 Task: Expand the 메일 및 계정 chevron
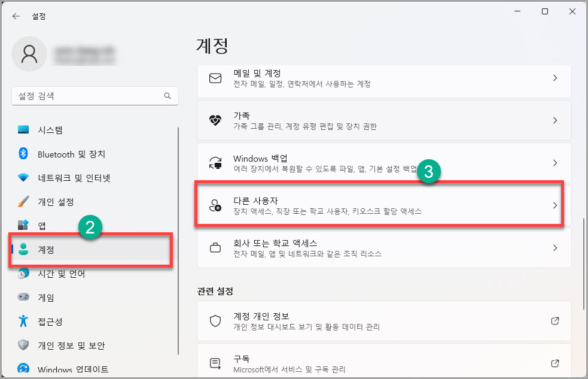[x=555, y=78]
